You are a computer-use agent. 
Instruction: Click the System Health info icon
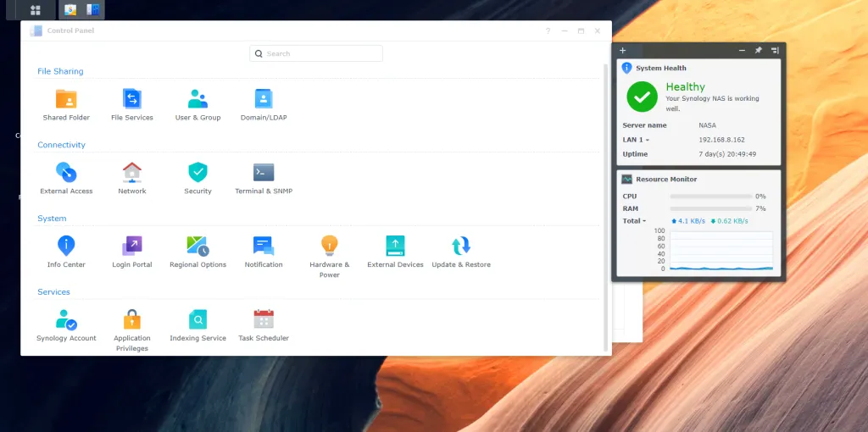tap(626, 68)
